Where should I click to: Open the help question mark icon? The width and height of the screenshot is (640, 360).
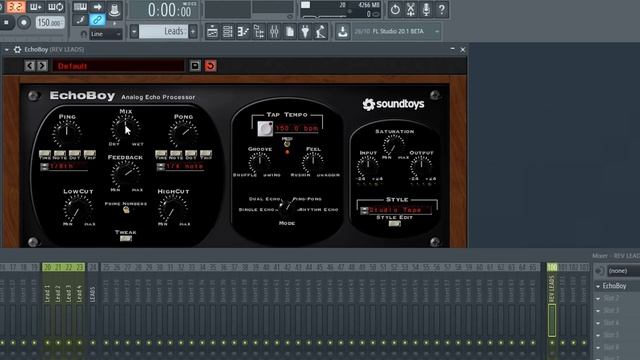coord(442,9)
